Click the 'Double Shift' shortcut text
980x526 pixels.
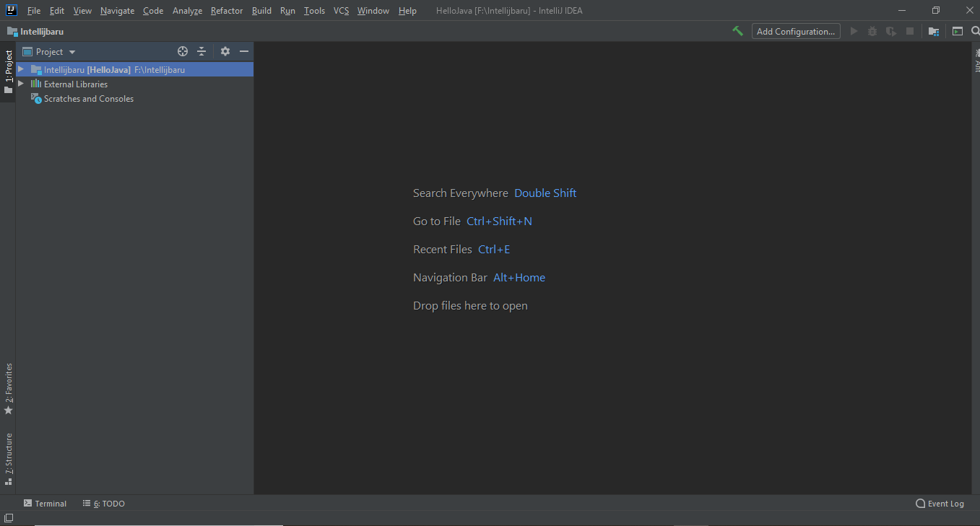(545, 193)
